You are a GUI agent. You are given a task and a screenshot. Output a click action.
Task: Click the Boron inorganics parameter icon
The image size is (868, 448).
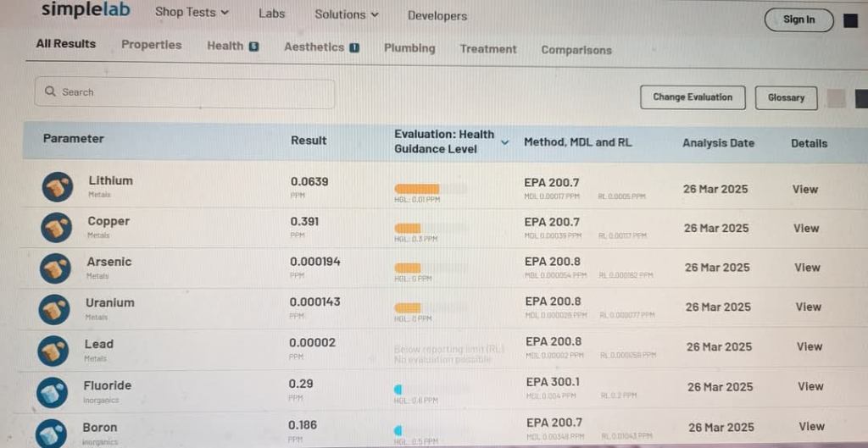coord(52,432)
